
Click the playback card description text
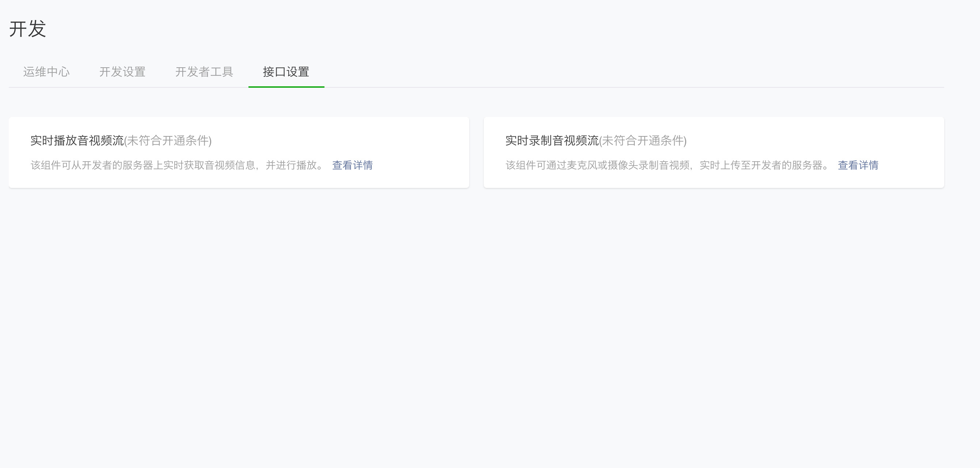177,165
